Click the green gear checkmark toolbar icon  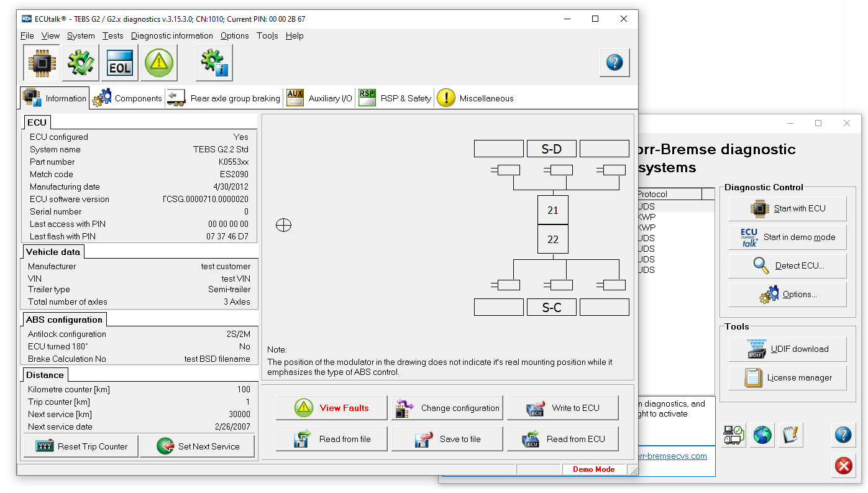(x=81, y=63)
